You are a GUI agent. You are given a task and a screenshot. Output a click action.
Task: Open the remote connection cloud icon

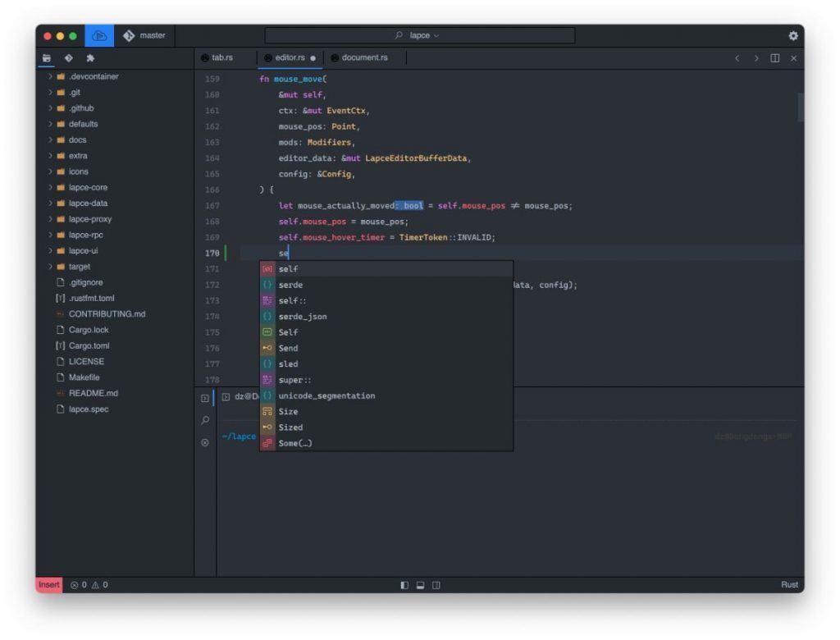(98, 35)
